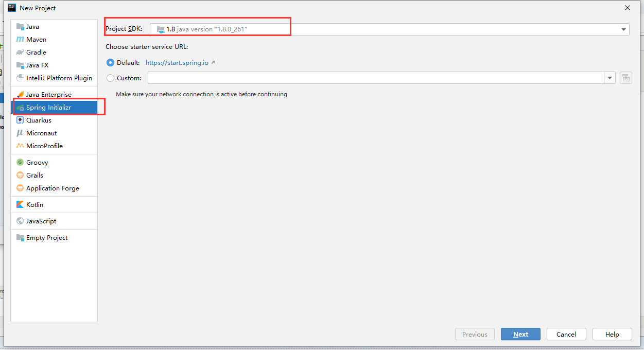Click the disabled Previous button
This screenshot has height=350, width=644.
pyautogui.click(x=475, y=334)
